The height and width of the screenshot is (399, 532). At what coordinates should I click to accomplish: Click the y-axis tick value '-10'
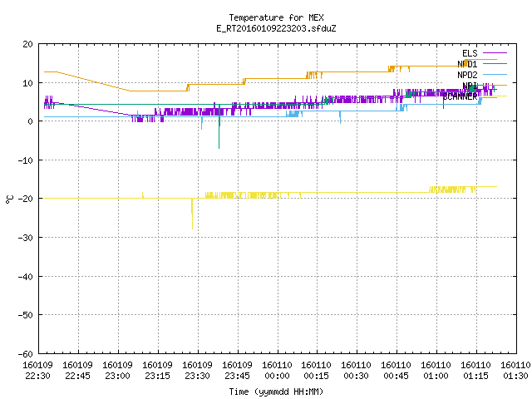tap(25, 160)
